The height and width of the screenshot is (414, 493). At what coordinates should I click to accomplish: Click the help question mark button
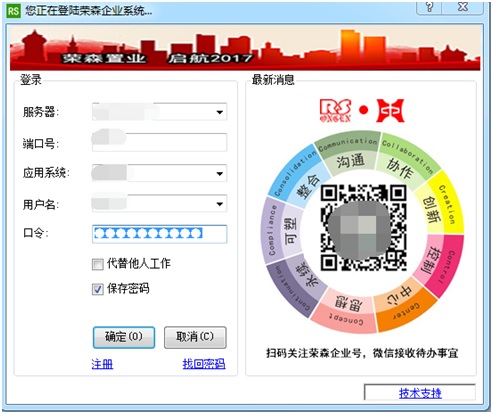[430, 7]
